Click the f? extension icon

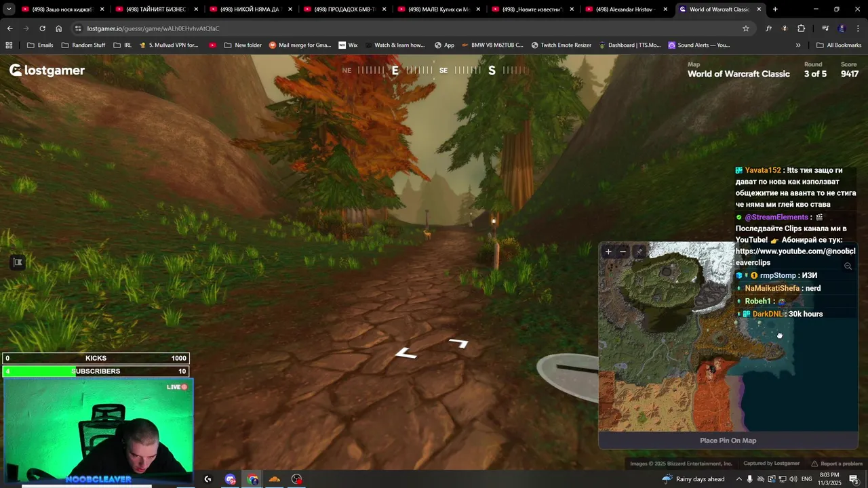(768, 28)
